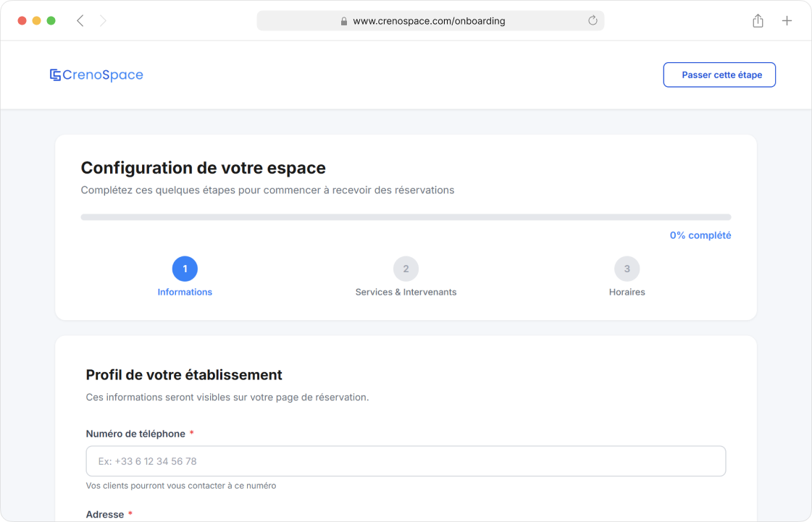Select step 3 Horaires circle

tap(627, 268)
